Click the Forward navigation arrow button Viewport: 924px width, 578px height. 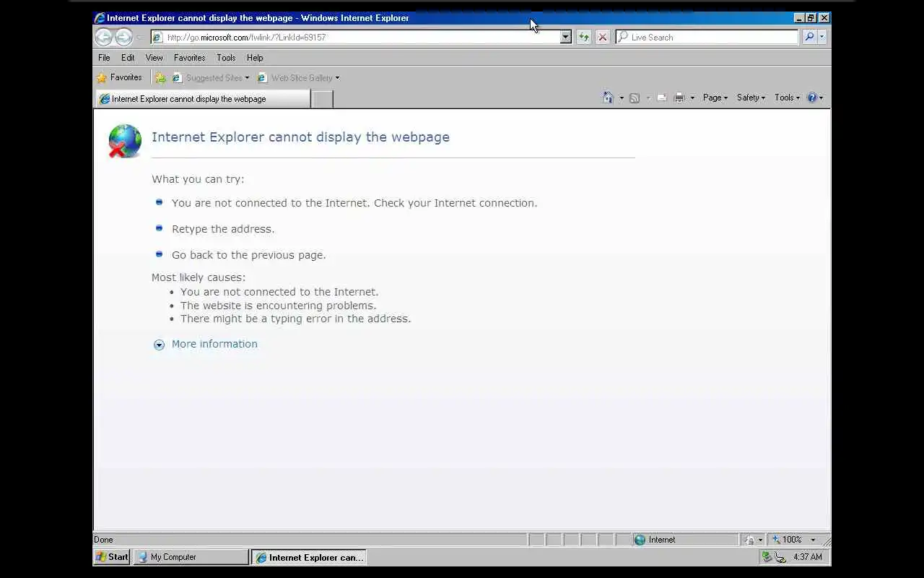click(x=124, y=37)
